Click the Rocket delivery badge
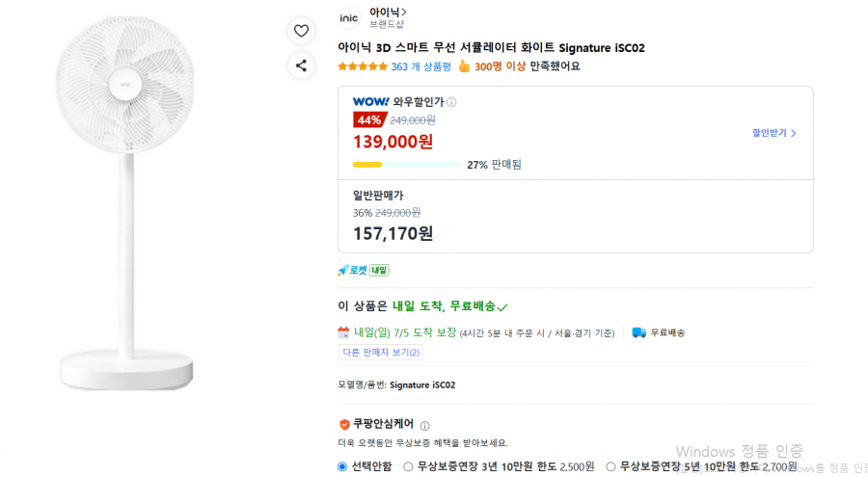This screenshot has width=868, height=477. tap(364, 270)
